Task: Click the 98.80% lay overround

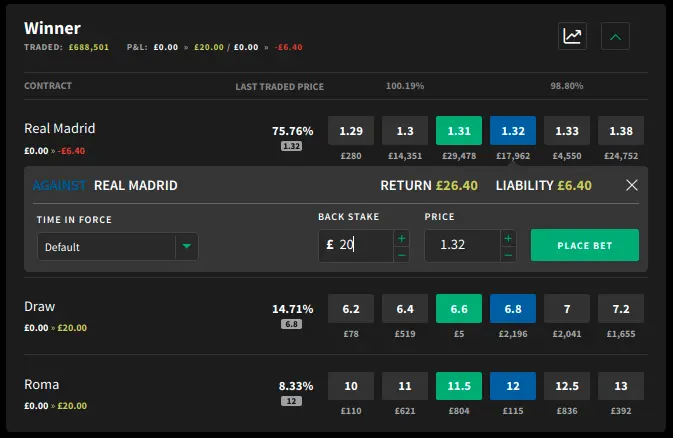Action: coord(567,86)
